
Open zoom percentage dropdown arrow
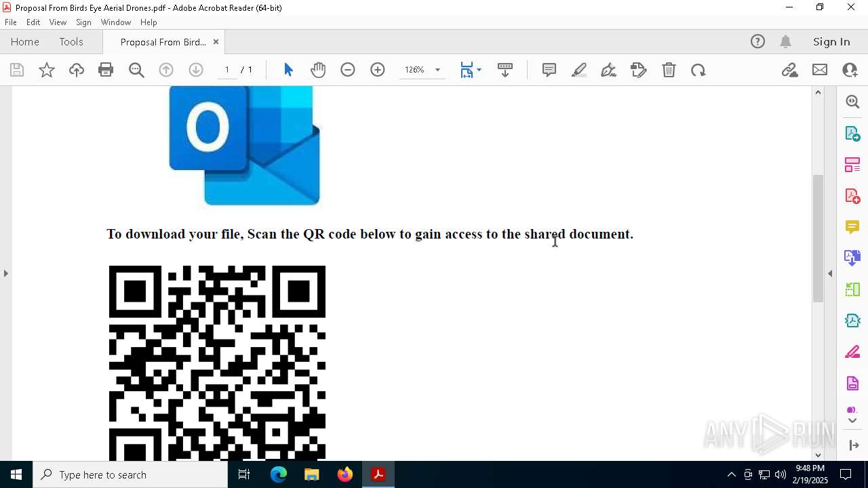437,70
